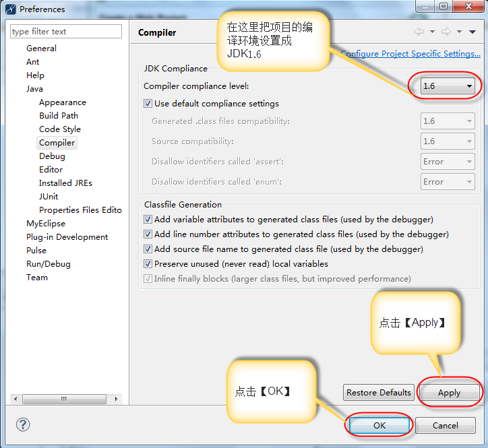The image size is (488, 448).
Task: Toggle Preserve unused local variables checkbox
Action: click(x=148, y=264)
